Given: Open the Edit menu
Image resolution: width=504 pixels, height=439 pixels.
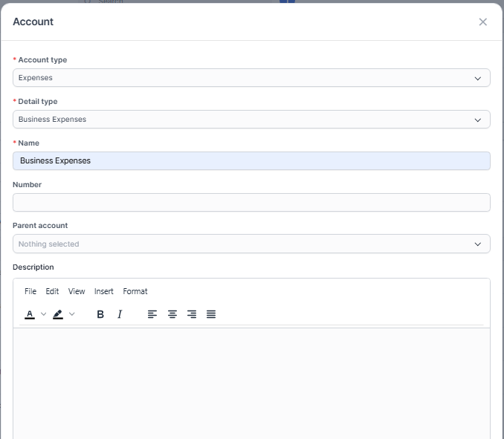Looking at the screenshot, I should click(x=52, y=291).
